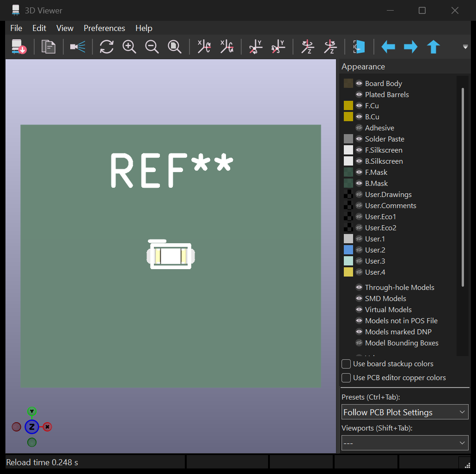Image resolution: width=476 pixels, height=474 pixels.
Task: Flip the board view
Action: (x=359, y=47)
